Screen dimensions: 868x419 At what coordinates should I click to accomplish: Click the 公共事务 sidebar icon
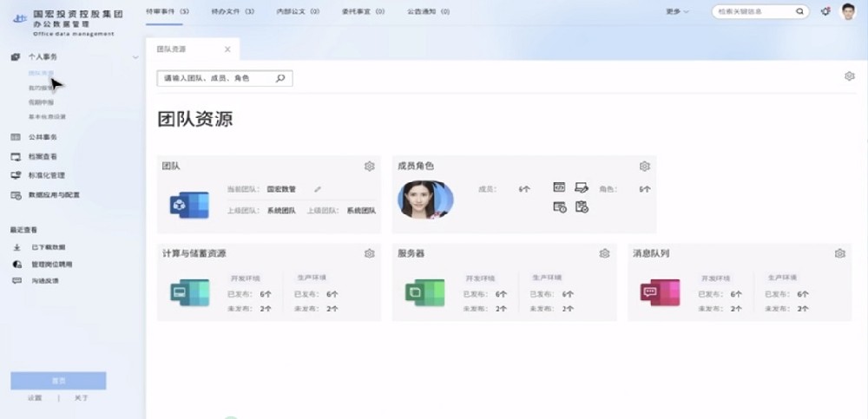pyautogui.click(x=16, y=137)
